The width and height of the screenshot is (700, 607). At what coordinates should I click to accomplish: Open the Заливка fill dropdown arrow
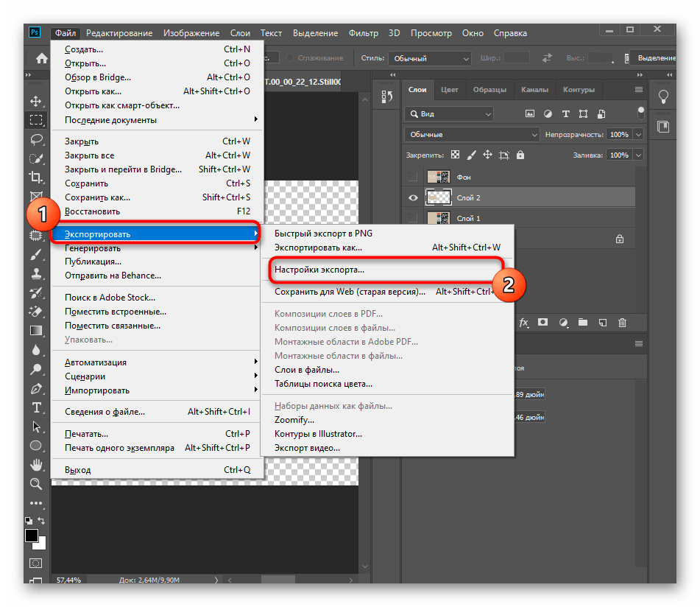point(638,155)
